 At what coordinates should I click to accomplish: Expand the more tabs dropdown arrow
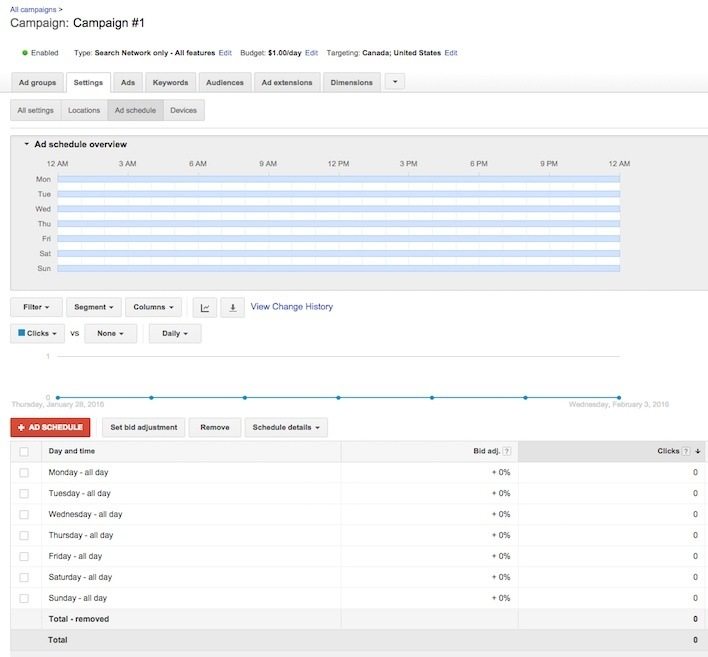click(x=395, y=82)
